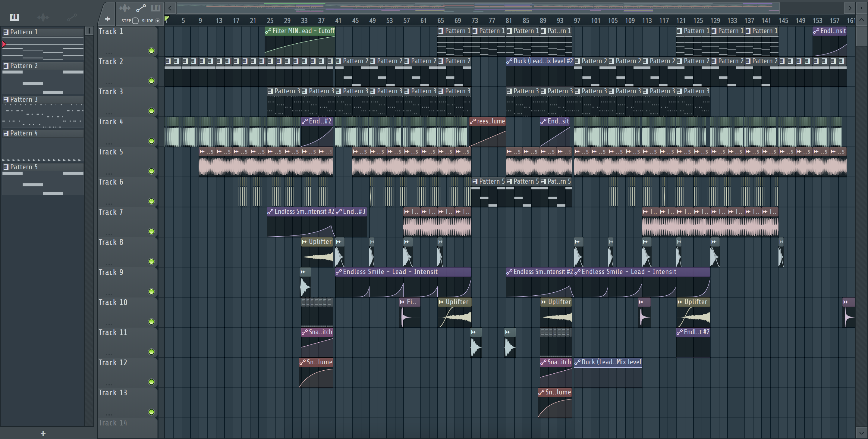Select Track 12's Sn..lume clip title
This screenshot has width=868, height=439.
[319, 362]
